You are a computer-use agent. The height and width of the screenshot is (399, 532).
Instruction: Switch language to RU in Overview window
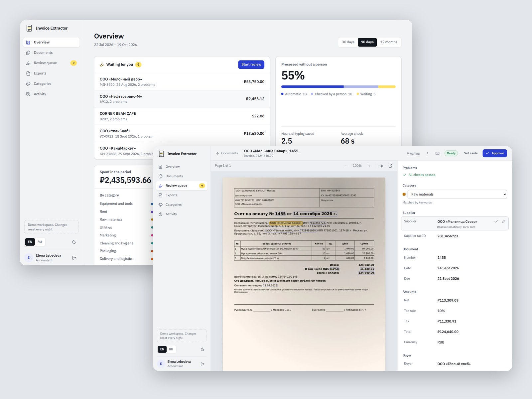(40, 242)
